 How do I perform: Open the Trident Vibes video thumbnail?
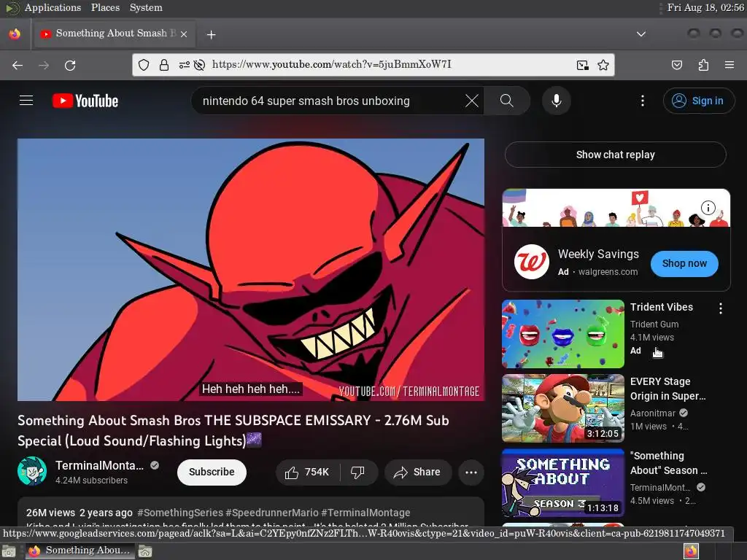point(562,334)
